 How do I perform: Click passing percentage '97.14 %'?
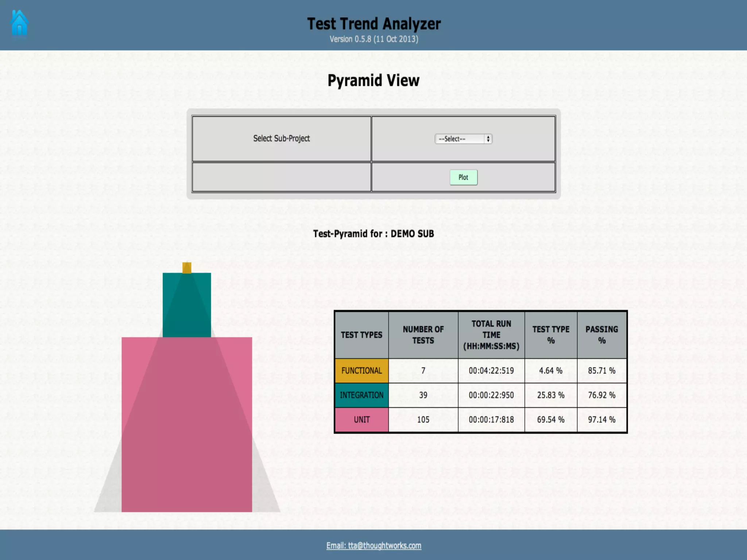602,420
